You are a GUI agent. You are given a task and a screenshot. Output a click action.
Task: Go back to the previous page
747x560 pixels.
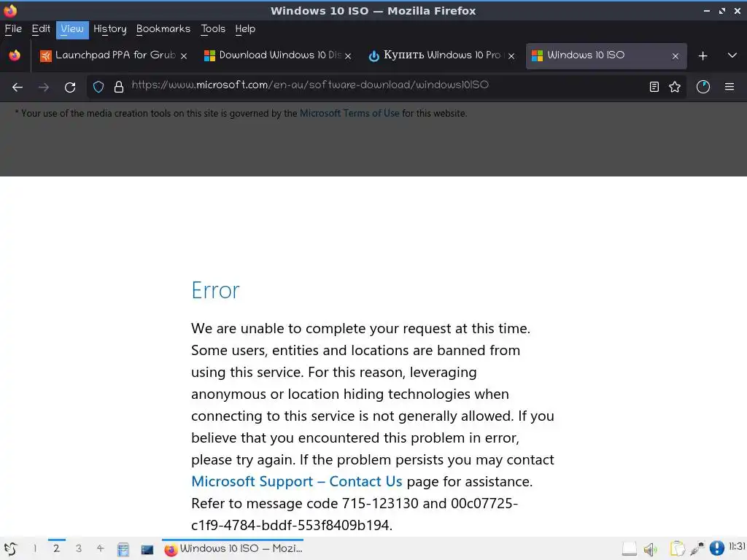pos(18,87)
